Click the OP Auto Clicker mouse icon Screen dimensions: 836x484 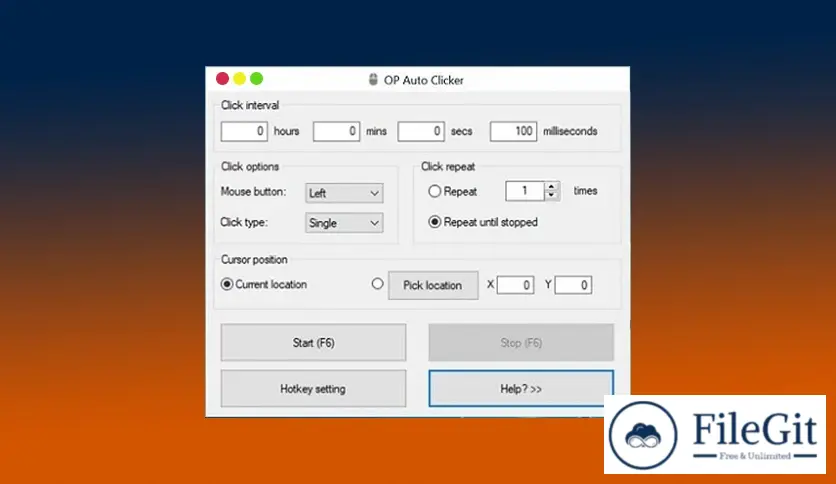point(373,80)
